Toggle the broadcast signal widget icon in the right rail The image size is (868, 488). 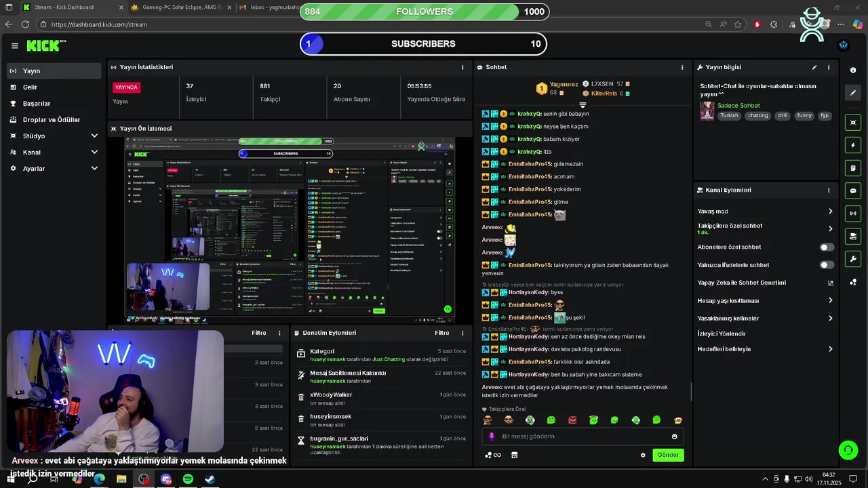point(853,213)
